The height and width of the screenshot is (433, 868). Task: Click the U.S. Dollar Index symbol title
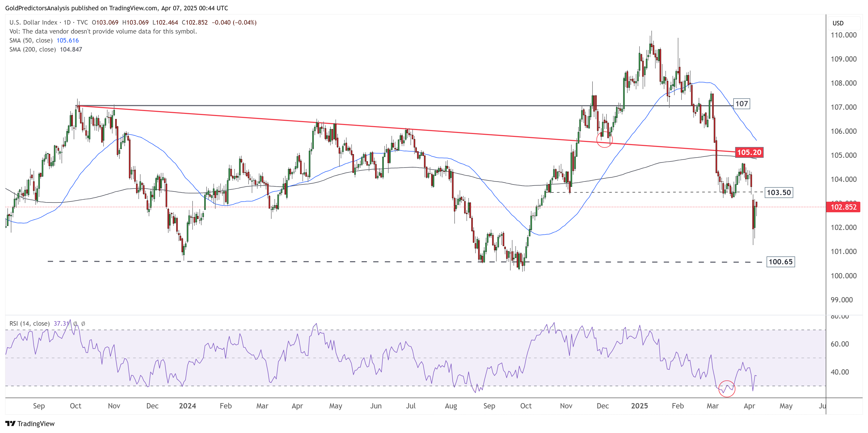(33, 22)
